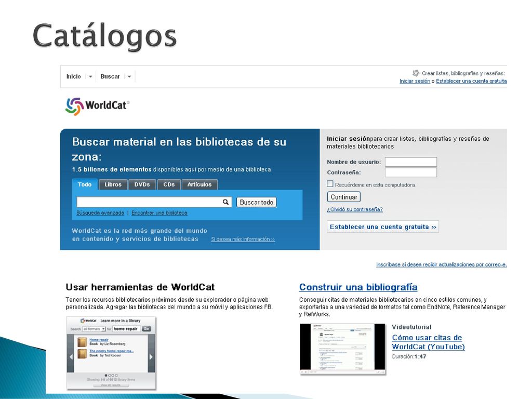Click the Home repair book icon
This screenshot has height=399, width=532.
(82, 342)
